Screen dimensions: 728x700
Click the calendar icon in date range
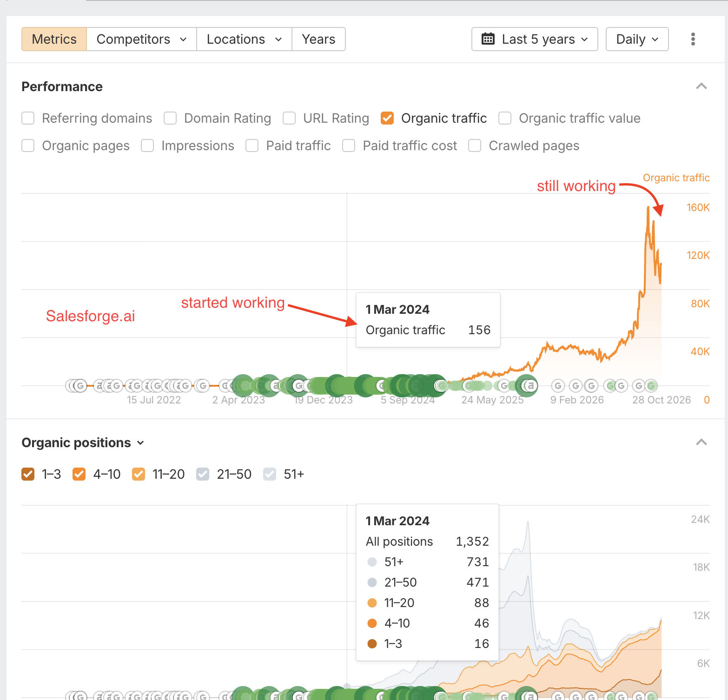tap(488, 39)
